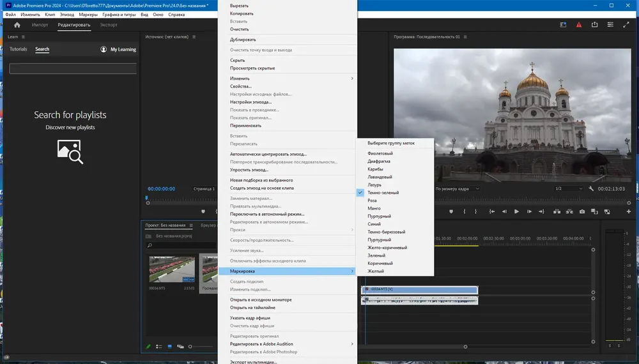Switch Project panel to freeform view
The height and width of the screenshot is (364, 639).
[180, 347]
